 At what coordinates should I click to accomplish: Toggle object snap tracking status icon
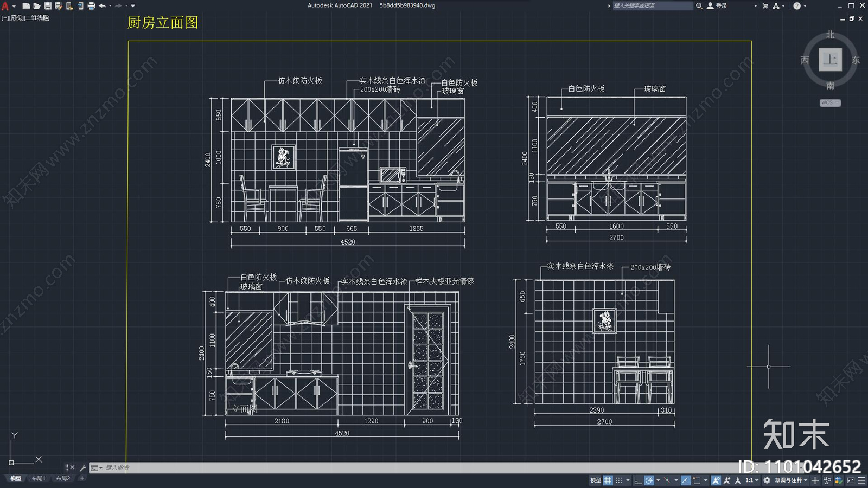(686, 480)
